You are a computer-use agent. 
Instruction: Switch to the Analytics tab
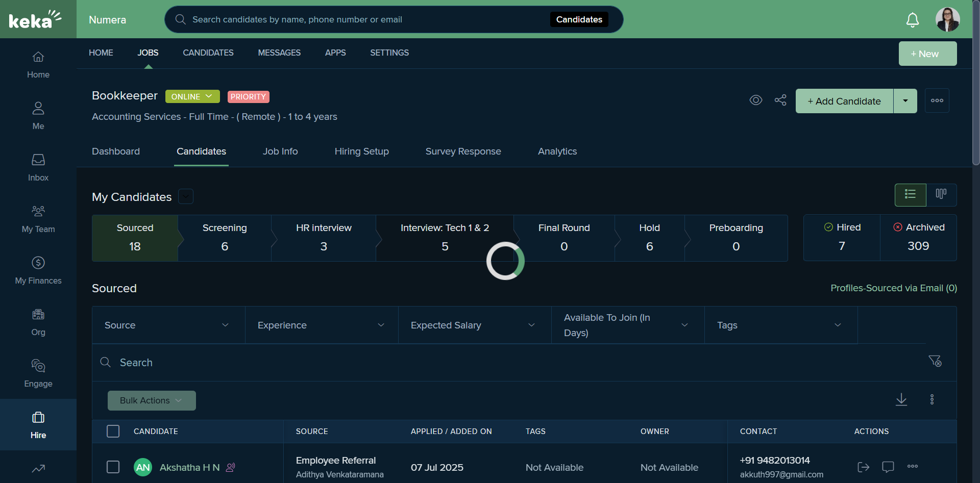(x=557, y=151)
